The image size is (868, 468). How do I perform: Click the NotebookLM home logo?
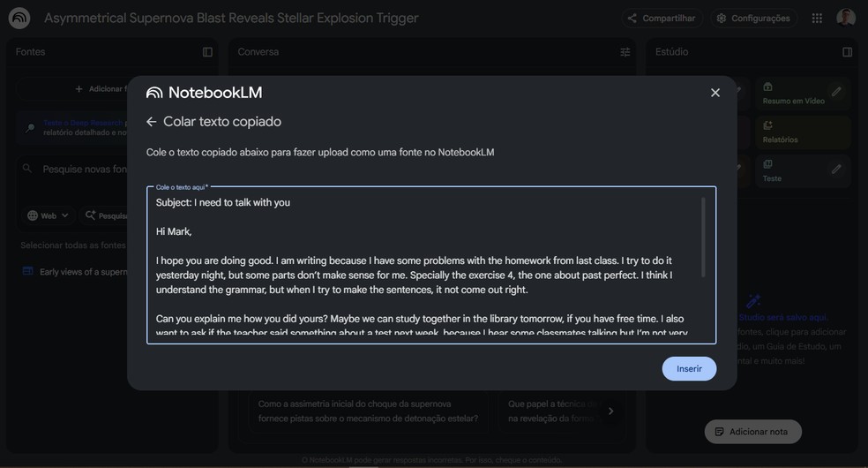tap(19, 18)
